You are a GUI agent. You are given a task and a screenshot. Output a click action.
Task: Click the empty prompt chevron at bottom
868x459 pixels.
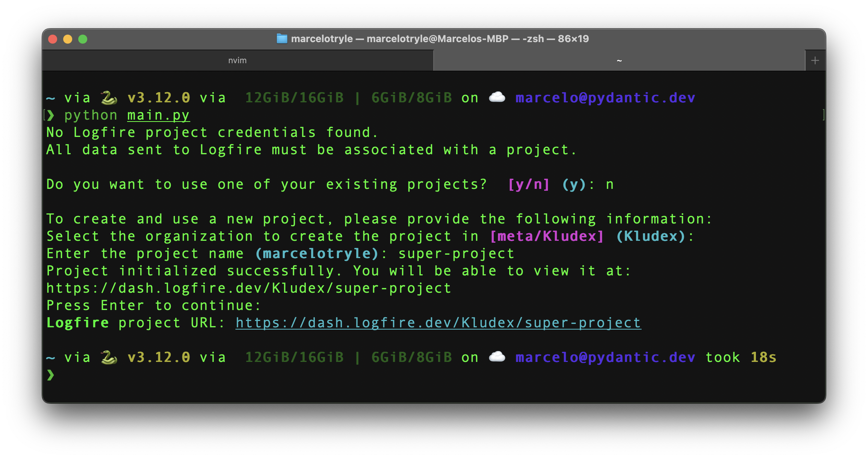tap(50, 375)
